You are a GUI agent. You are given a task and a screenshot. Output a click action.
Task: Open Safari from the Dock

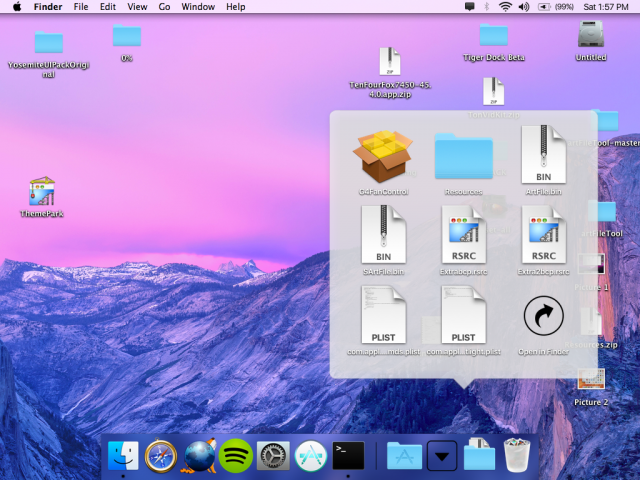(x=161, y=456)
